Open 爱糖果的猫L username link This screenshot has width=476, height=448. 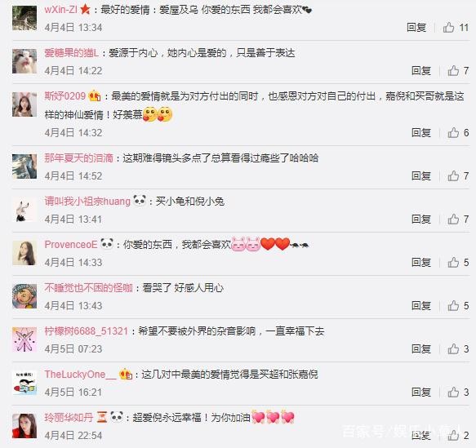[71, 53]
